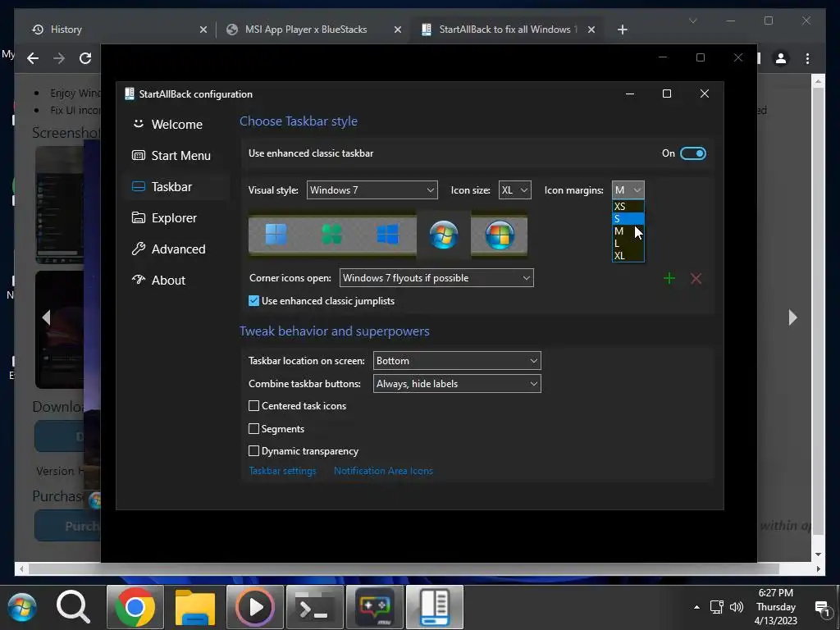Maximize the StartAllBack configuration window
The width and height of the screenshot is (840, 630).
667,94
